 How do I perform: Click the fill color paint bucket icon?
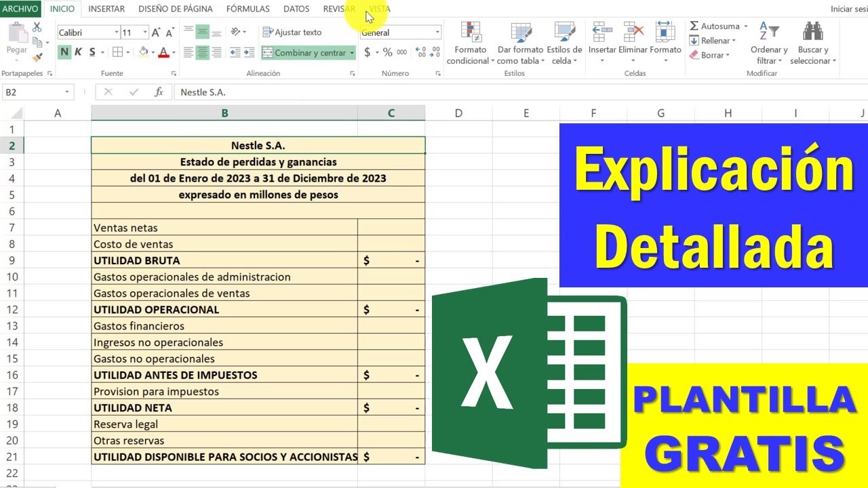pyautogui.click(x=143, y=52)
